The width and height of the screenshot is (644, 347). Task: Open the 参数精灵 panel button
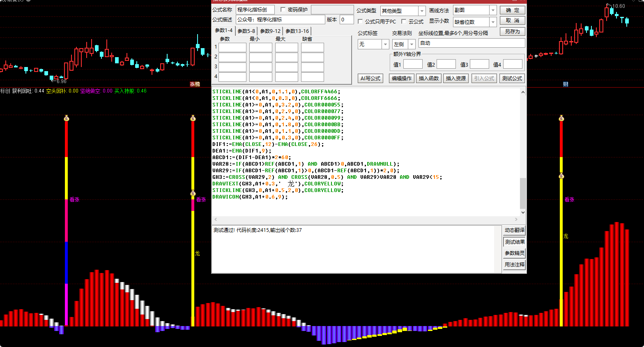point(514,253)
